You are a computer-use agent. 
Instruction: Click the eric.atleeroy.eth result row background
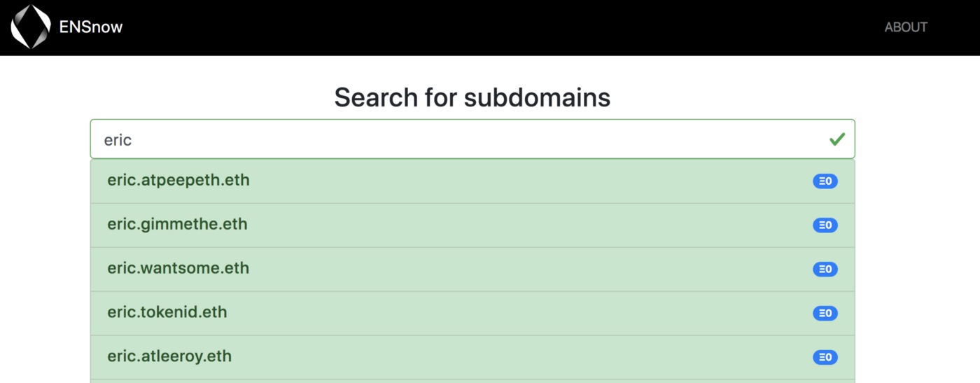[x=472, y=358]
